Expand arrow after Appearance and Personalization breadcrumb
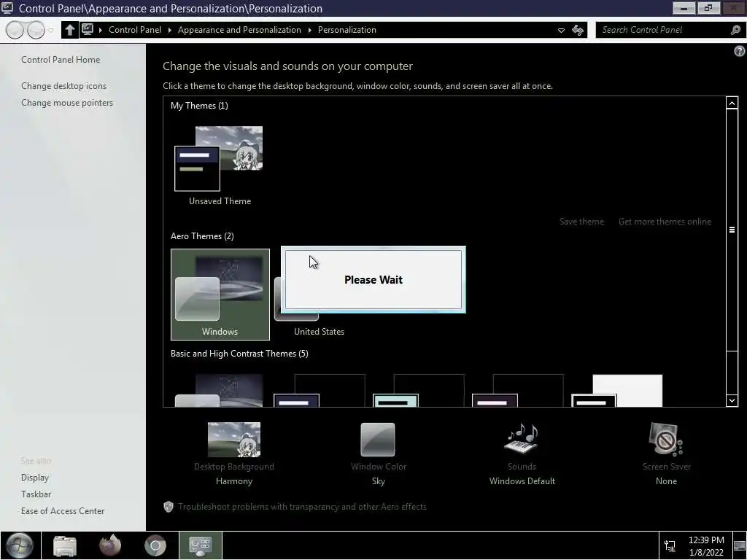This screenshot has height=560, width=747. (309, 30)
